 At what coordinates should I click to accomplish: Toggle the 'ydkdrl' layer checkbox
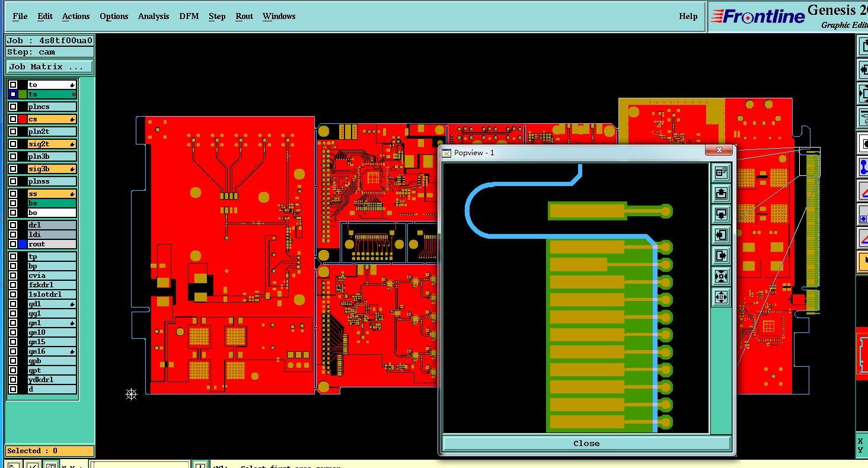13,380
